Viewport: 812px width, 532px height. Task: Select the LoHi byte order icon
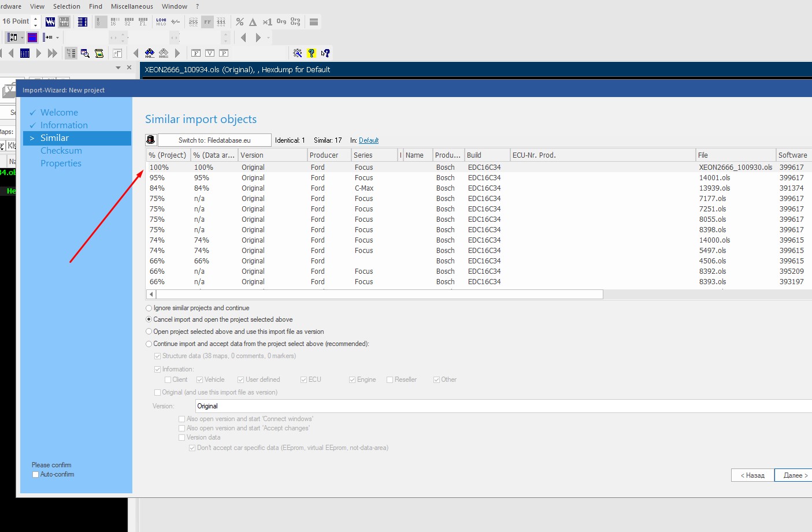point(161,22)
